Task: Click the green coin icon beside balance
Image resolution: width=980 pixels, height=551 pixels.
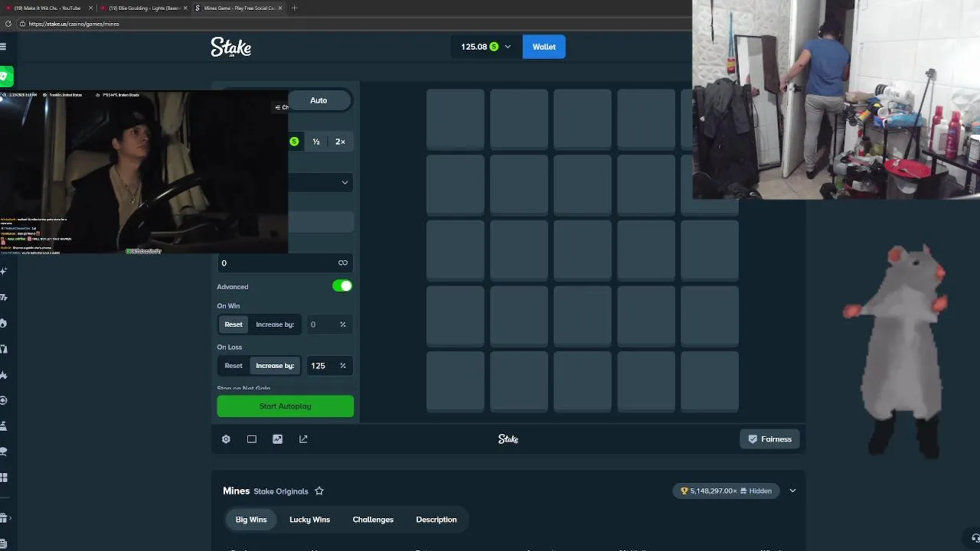Action: coord(494,47)
